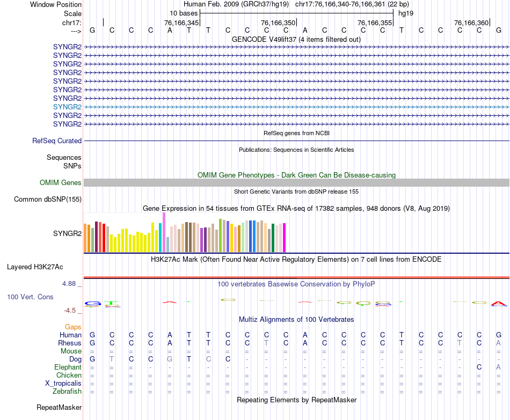Select the orange Gaps label

pyautogui.click(x=73, y=327)
